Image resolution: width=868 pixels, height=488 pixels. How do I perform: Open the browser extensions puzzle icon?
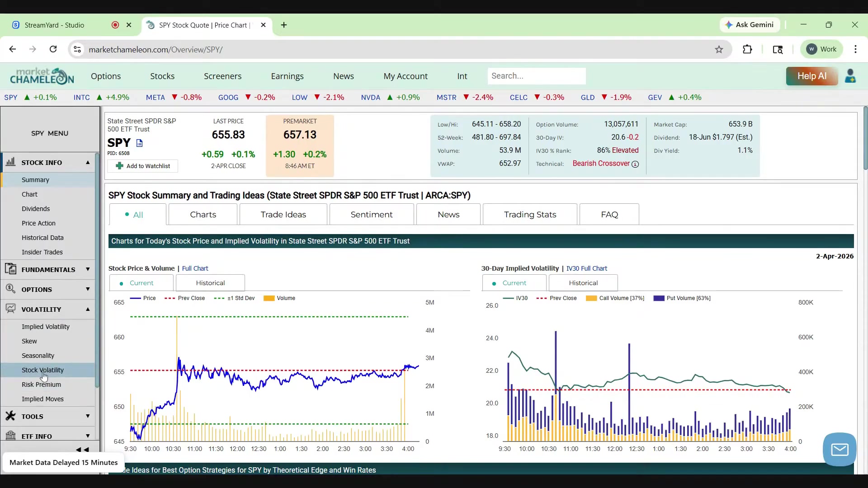tap(747, 49)
